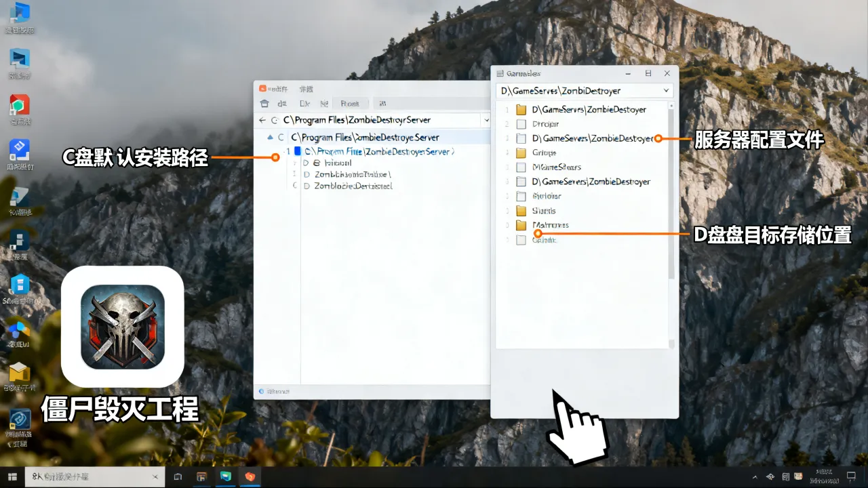Click the home icon in left window toolbar
The width and height of the screenshot is (868, 488).
(x=264, y=104)
